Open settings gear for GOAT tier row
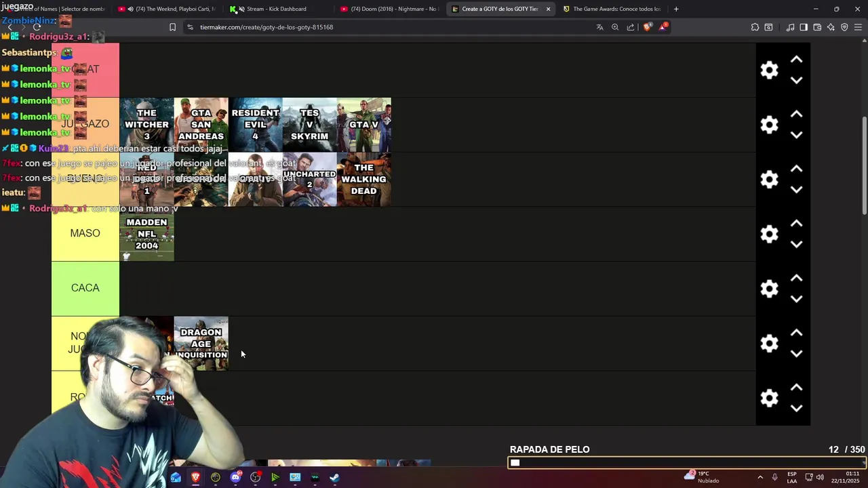 [769, 70]
